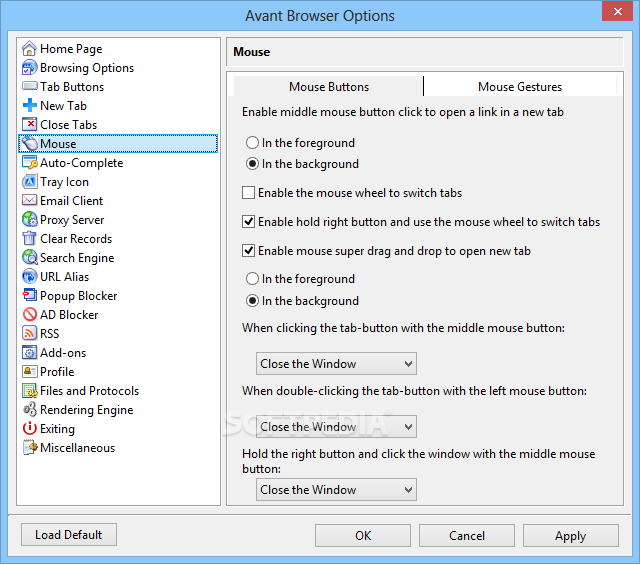Click the Add-ons gear icon

click(29, 352)
